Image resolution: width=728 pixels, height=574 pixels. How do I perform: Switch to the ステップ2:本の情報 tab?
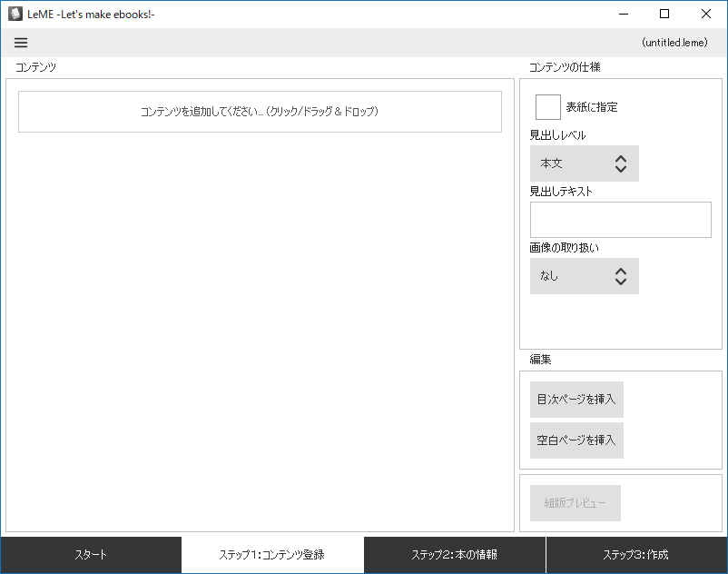(x=454, y=554)
